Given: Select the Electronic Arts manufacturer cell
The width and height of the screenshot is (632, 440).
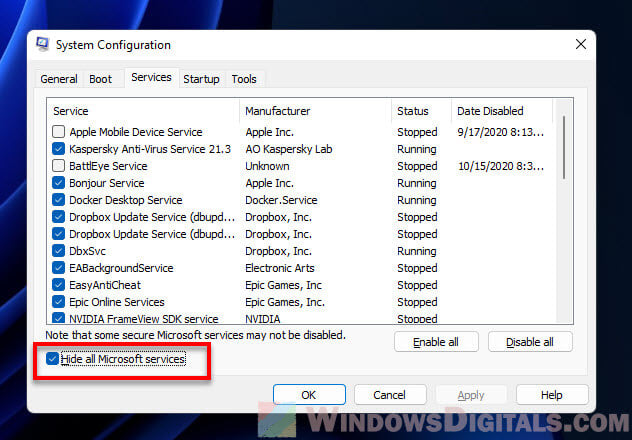Looking at the screenshot, I should coord(280,268).
